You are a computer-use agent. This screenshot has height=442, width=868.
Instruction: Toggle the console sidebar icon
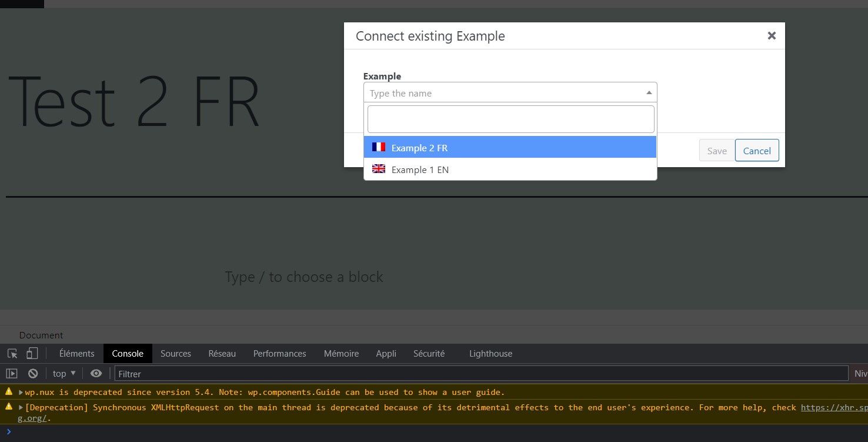tap(12, 373)
